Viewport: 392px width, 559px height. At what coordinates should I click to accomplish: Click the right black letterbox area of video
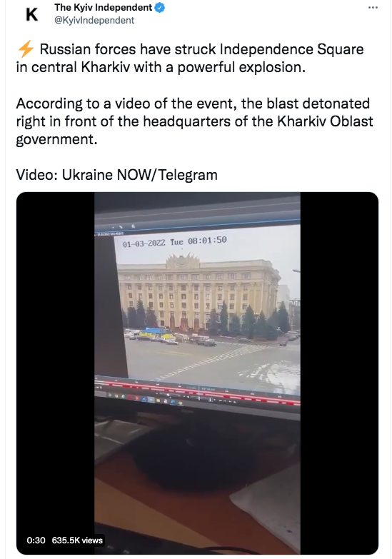pyautogui.click(x=339, y=373)
